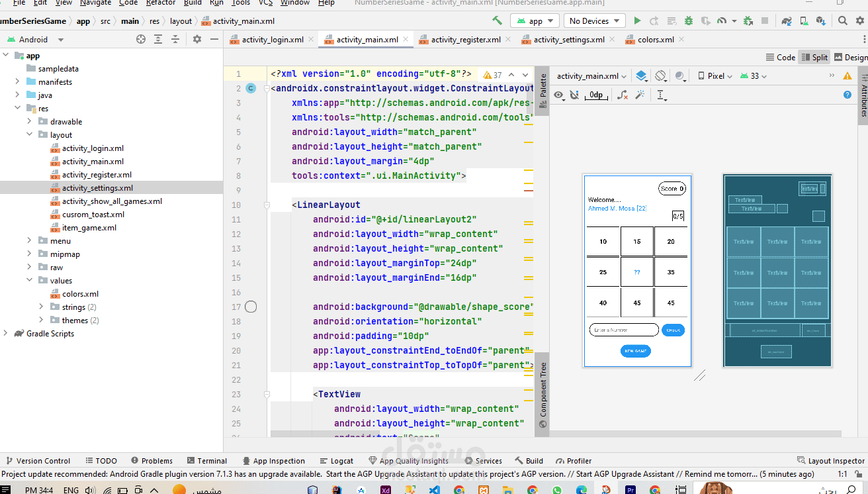Select item_game.xml in project tree
The width and height of the screenshot is (868, 494).
(89, 228)
